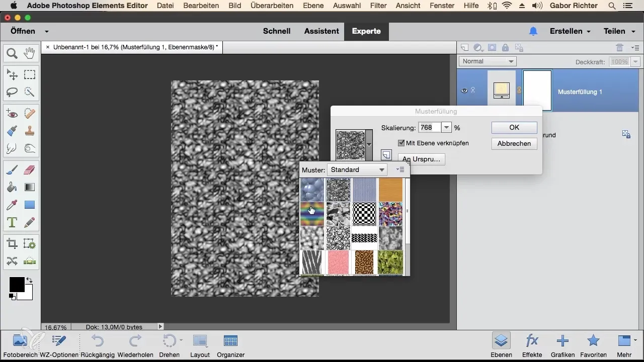Select the Color Picker eyedropper tool

[x=12, y=205]
